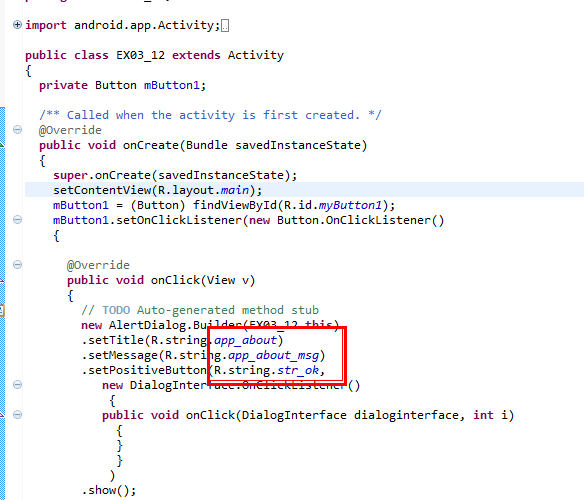Click the 'new AlertDialog.Builder' text
Screen dimensions: 584x500
point(161,325)
